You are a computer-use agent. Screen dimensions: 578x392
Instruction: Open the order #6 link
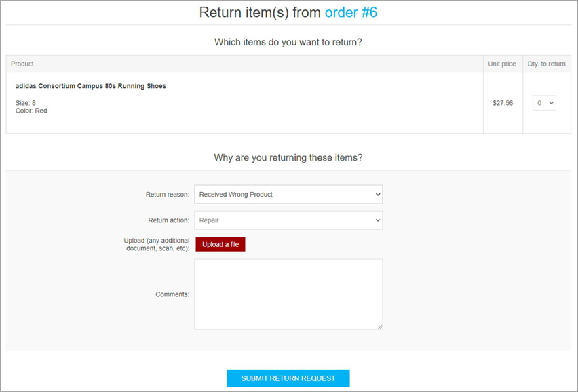tap(350, 12)
